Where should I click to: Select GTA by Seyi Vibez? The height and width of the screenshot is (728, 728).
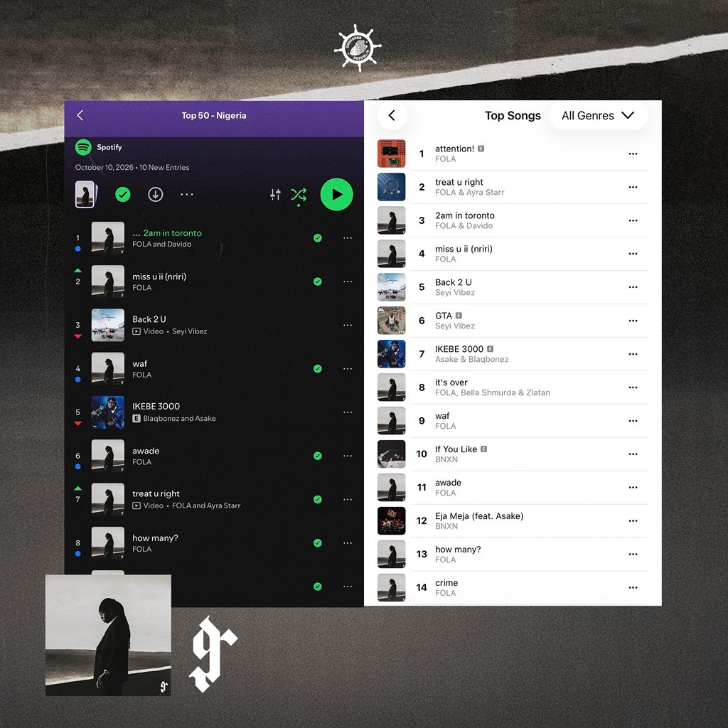click(x=513, y=321)
